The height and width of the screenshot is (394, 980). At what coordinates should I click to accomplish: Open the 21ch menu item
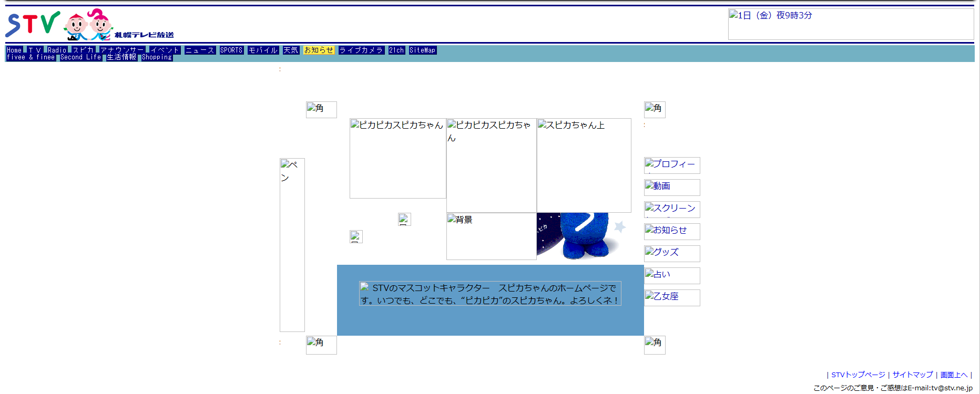pyautogui.click(x=396, y=50)
